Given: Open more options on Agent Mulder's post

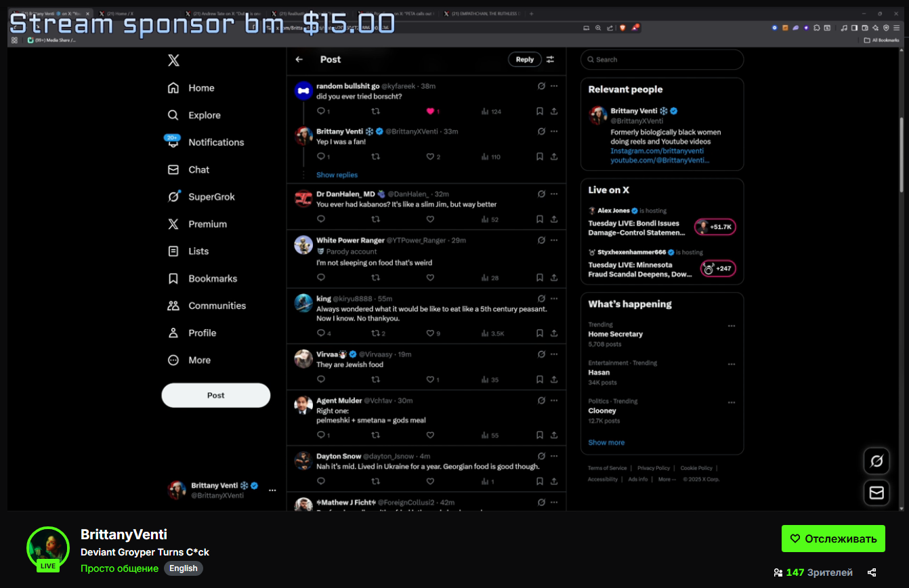Looking at the screenshot, I should 554,400.
